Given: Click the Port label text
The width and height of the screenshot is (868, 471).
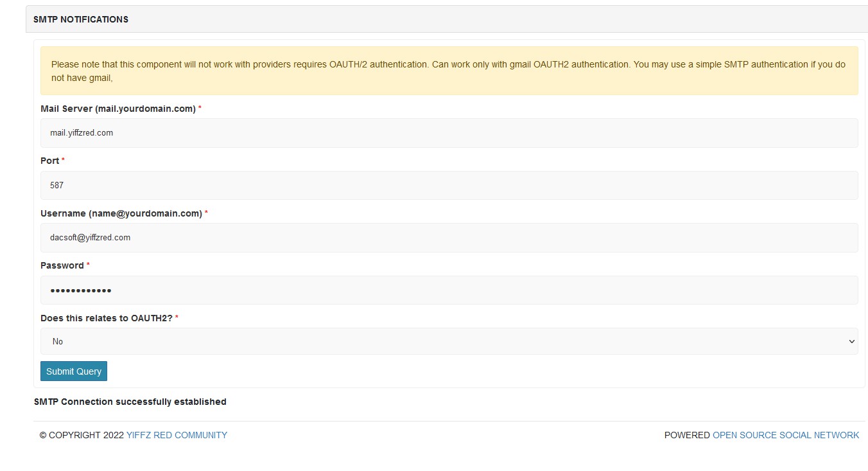Looking at the screenshot, I should 50,161.
